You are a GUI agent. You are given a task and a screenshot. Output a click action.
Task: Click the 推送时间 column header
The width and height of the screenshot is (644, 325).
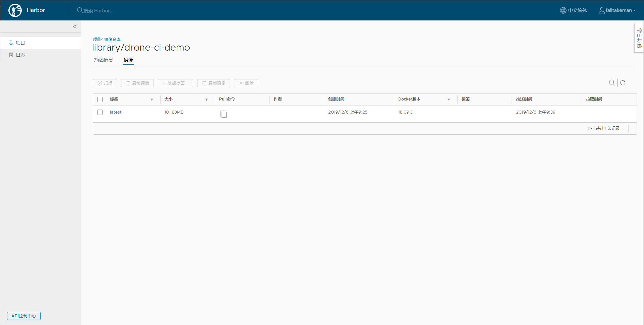[524, 99]
